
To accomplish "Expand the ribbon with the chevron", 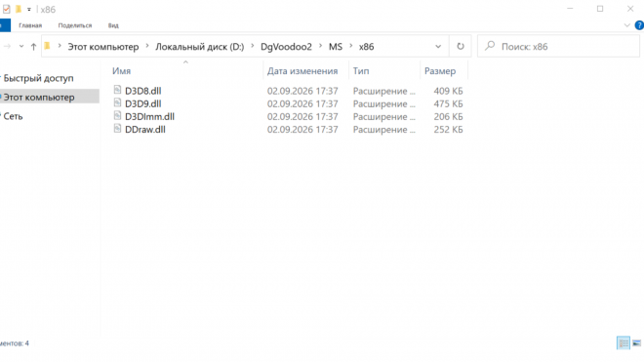I will (626, 25).
